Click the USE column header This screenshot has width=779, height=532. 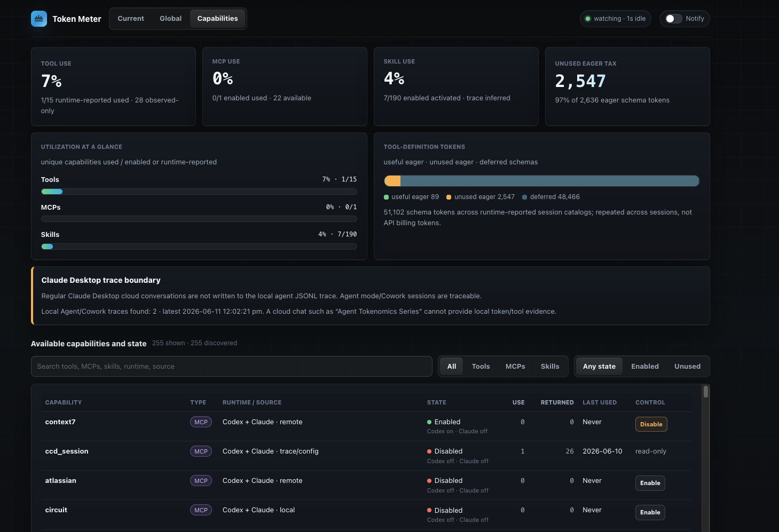[518, 402]
